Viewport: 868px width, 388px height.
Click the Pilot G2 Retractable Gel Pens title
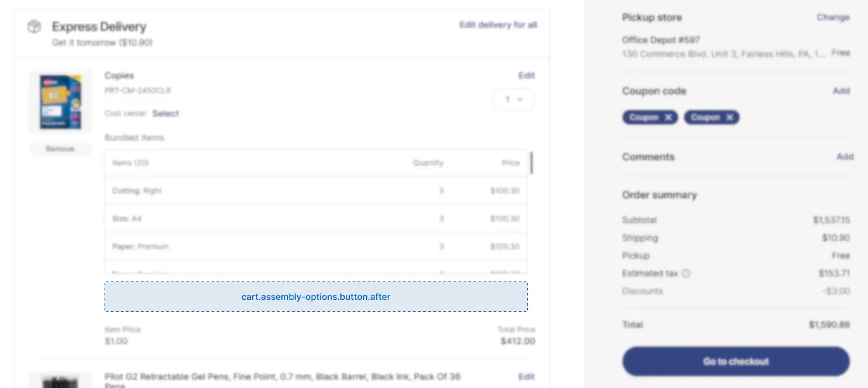pyautogui.click(x=283, y=380)
